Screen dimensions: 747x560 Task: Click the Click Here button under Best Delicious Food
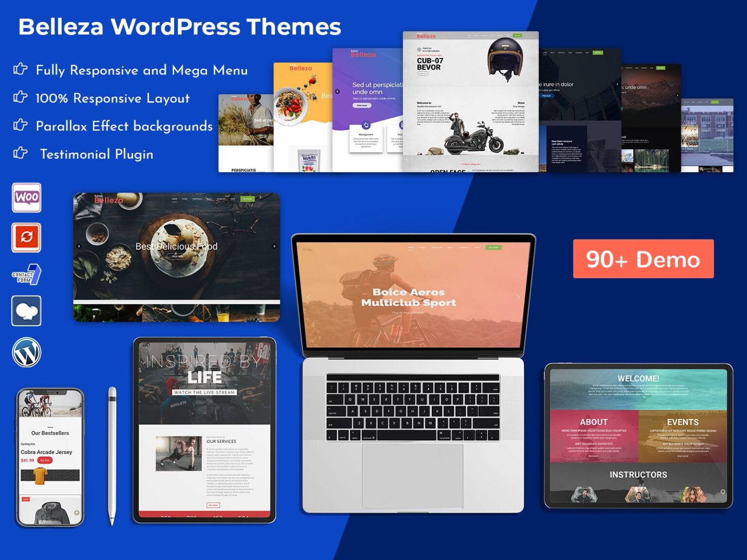pyautogui.click(x=177, y=256)
